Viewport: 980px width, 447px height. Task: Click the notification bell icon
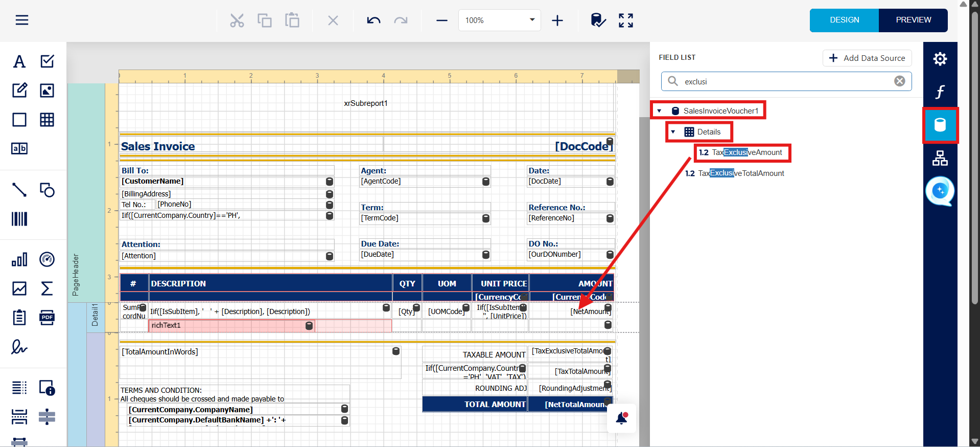click(621, 418)
